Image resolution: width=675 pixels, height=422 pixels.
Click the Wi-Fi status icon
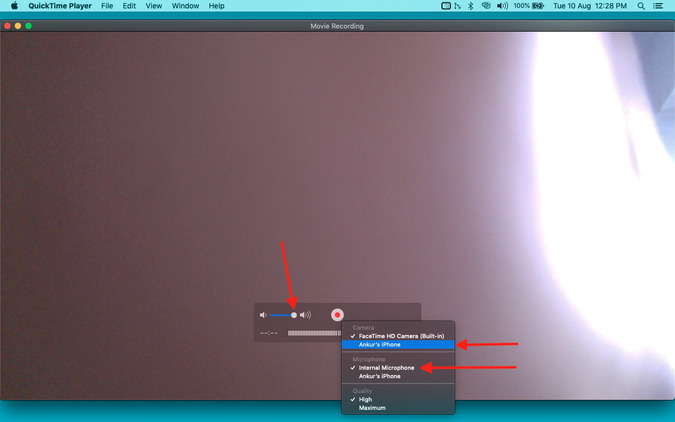486,6
